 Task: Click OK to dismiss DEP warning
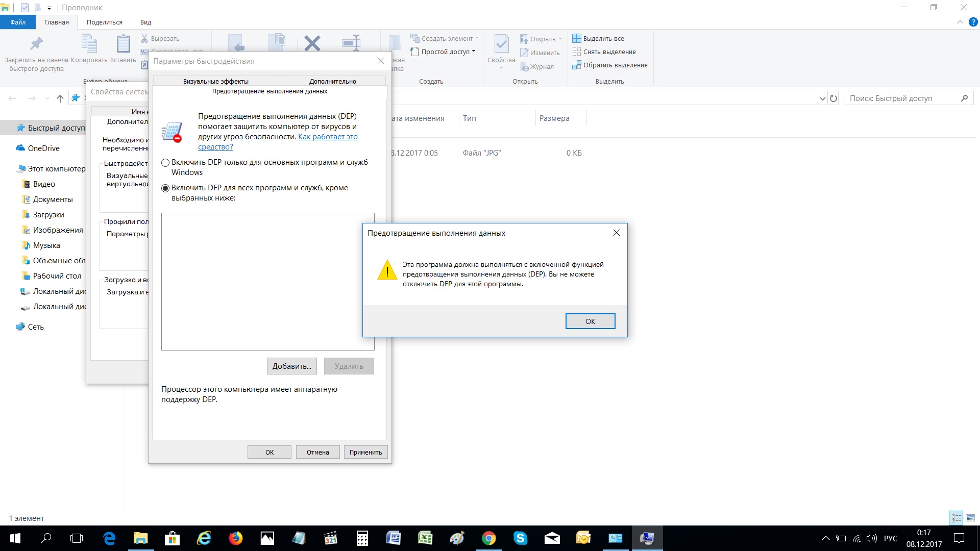point(590,321)
